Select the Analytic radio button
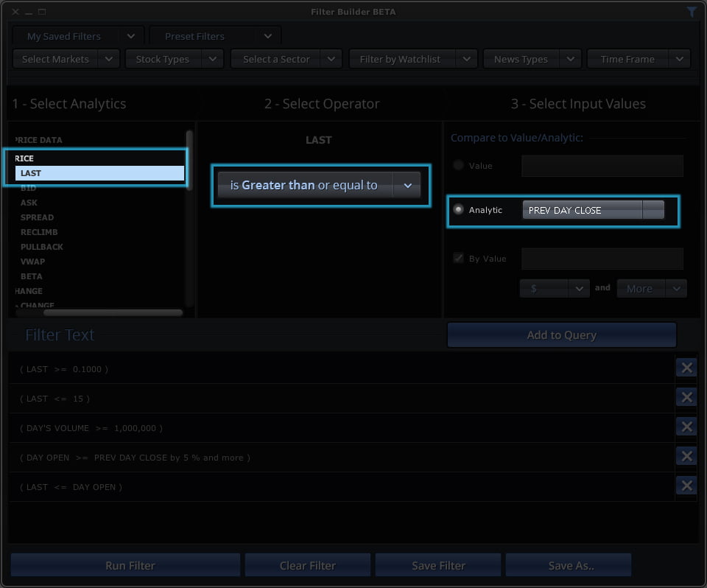This screenshot has height=588, width=707. pos(459,210)
